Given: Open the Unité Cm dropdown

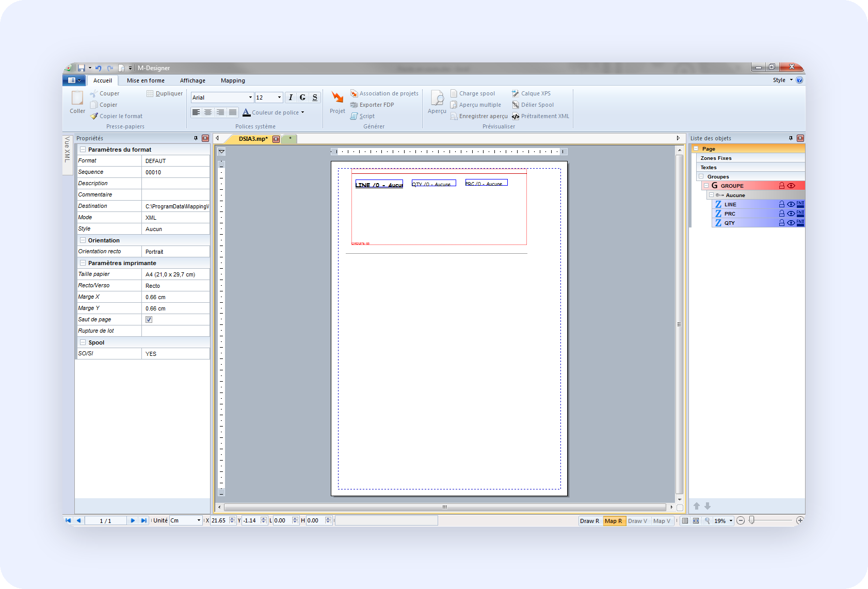Looking at the screenshot, I should pyautogui.click(x=199, y=520).
